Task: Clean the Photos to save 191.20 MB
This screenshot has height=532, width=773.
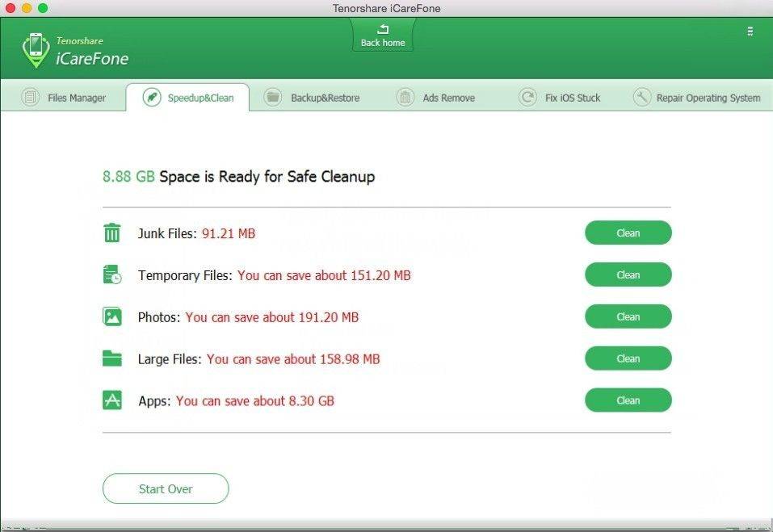Action: 628,316
